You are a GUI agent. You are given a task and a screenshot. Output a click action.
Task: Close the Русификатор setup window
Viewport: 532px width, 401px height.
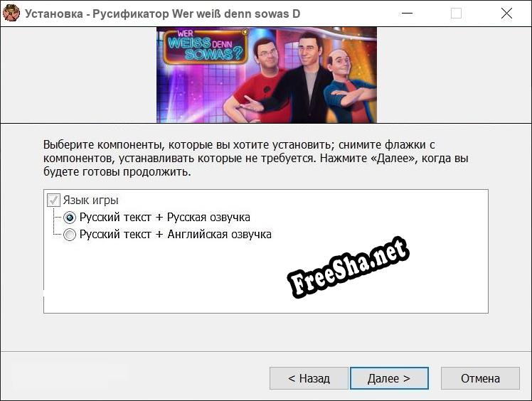tap(506, 13)
